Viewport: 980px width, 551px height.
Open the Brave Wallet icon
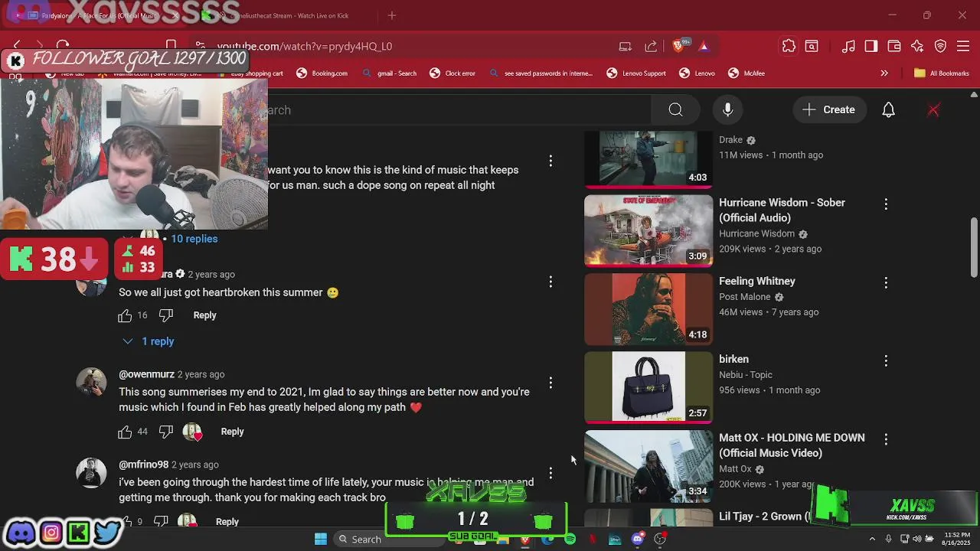(893, 47)
